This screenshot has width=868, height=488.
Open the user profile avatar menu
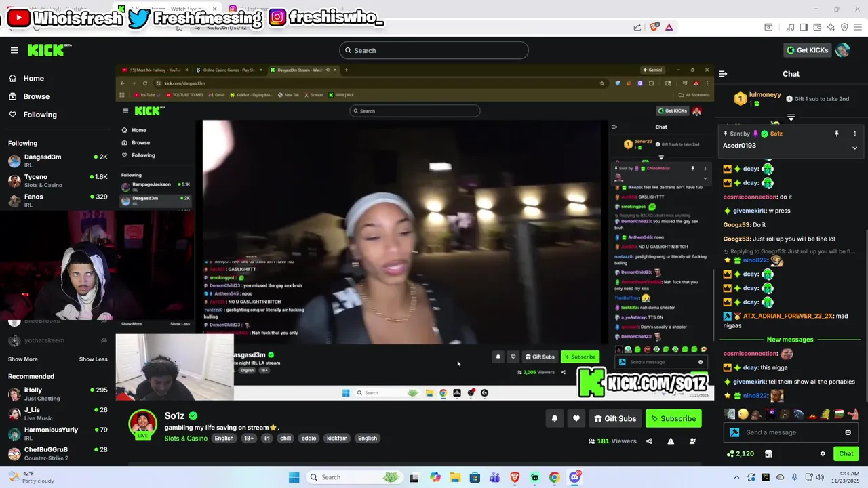[x=843, y=50]
